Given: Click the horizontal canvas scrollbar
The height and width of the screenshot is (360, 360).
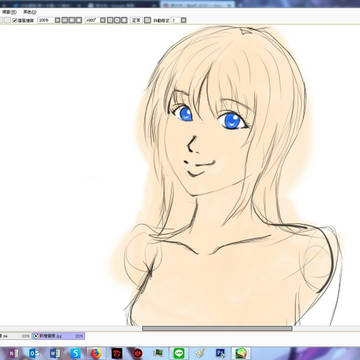Looking at the screenshot, I should 217,328.
